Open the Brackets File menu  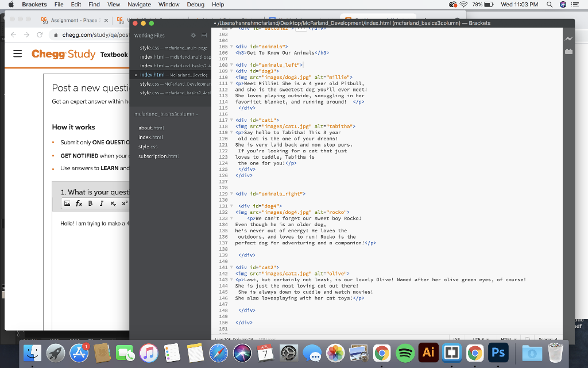[x=59, y=5]
